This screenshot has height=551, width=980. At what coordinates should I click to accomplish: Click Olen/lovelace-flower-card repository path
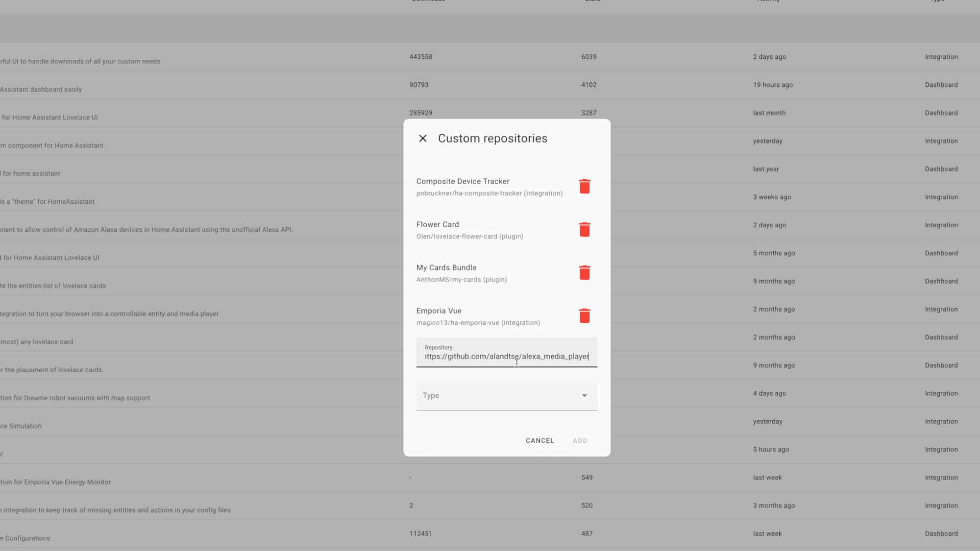(x=470, y=237)
